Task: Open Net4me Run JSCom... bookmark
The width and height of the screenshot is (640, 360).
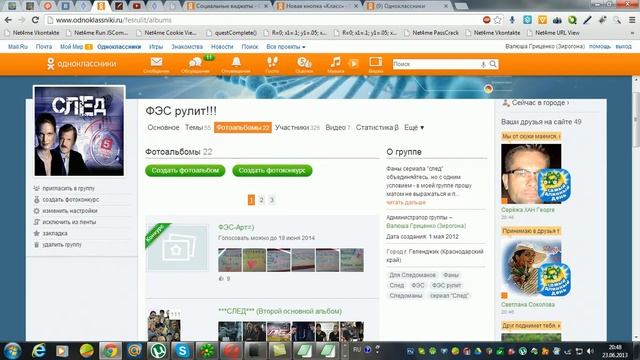Action: click(x=97, y=32)
